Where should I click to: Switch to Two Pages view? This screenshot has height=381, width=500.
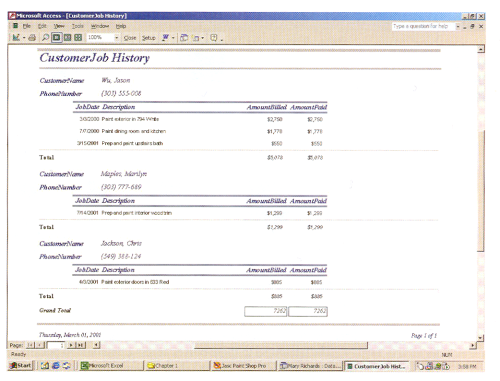tap(67, 38)
